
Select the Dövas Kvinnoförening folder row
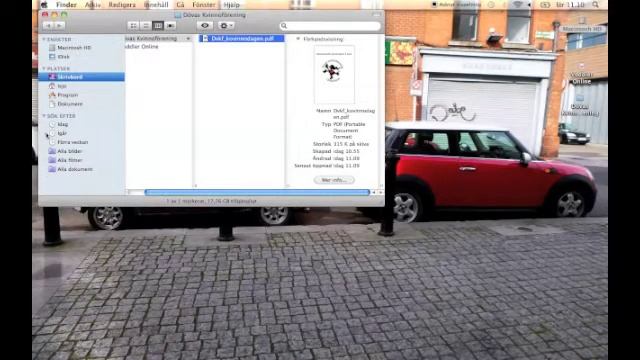(158, 38)
